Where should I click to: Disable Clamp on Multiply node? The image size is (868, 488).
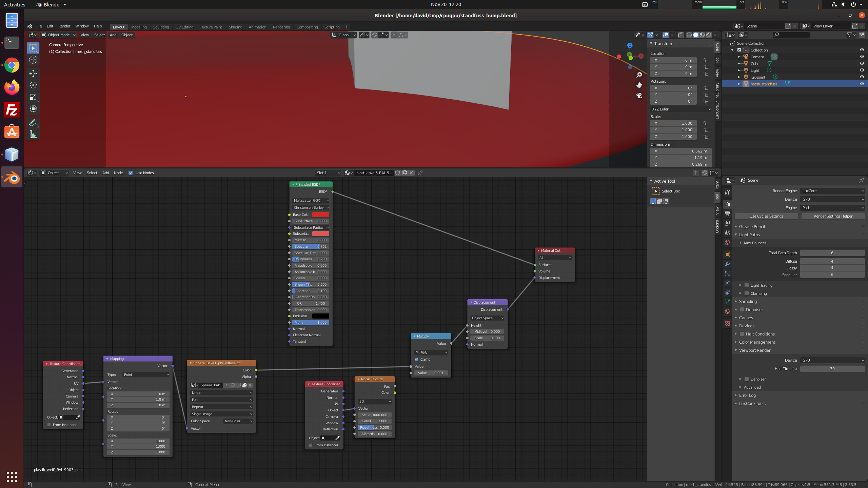[x=417, y=359]
